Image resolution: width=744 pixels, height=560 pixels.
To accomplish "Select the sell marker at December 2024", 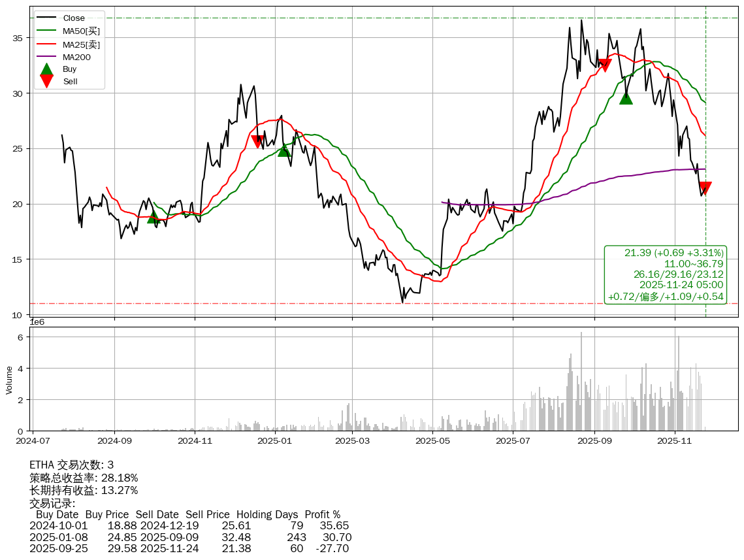I will tap(257, 141).
